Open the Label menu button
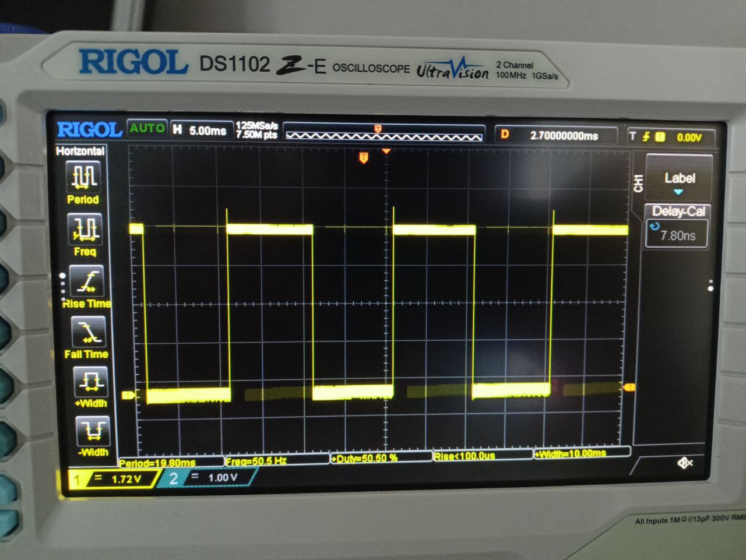 pyautogui.click(x=679, y=179)
